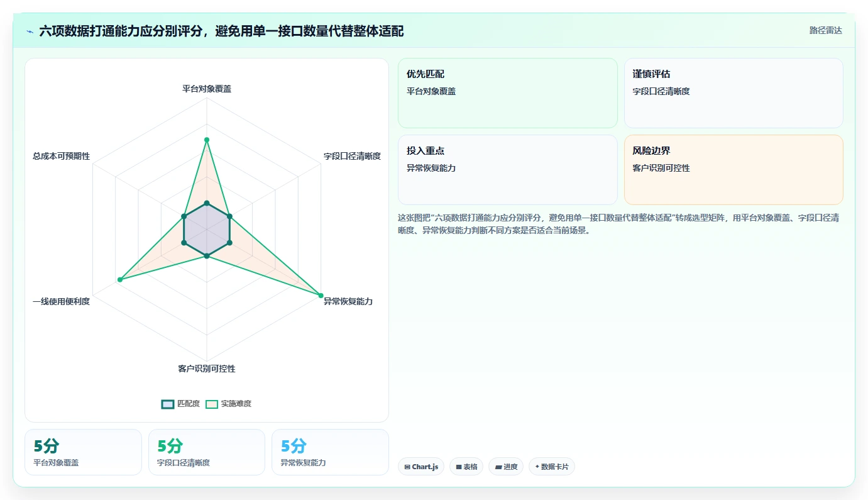This screenshot has width=868, height=500.
Task: Open the 风险边界 card
Action: (x=733, y=170)
